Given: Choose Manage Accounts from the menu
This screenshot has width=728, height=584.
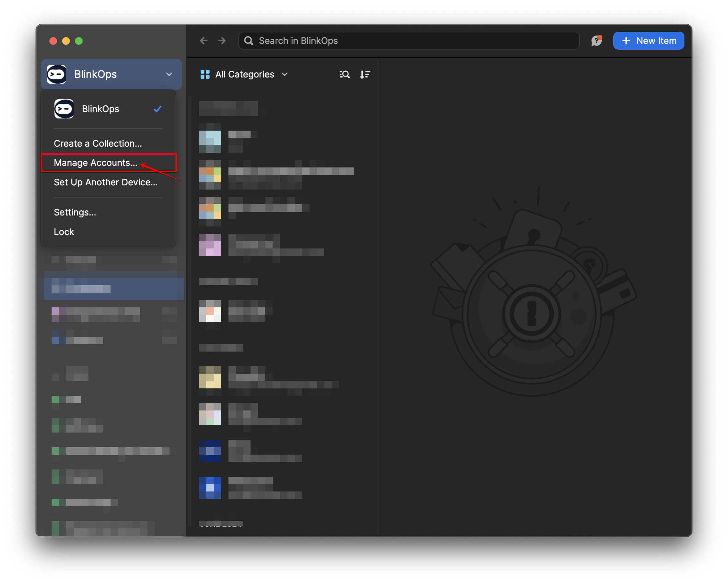Looking at the screenshot, I should 95,163.
